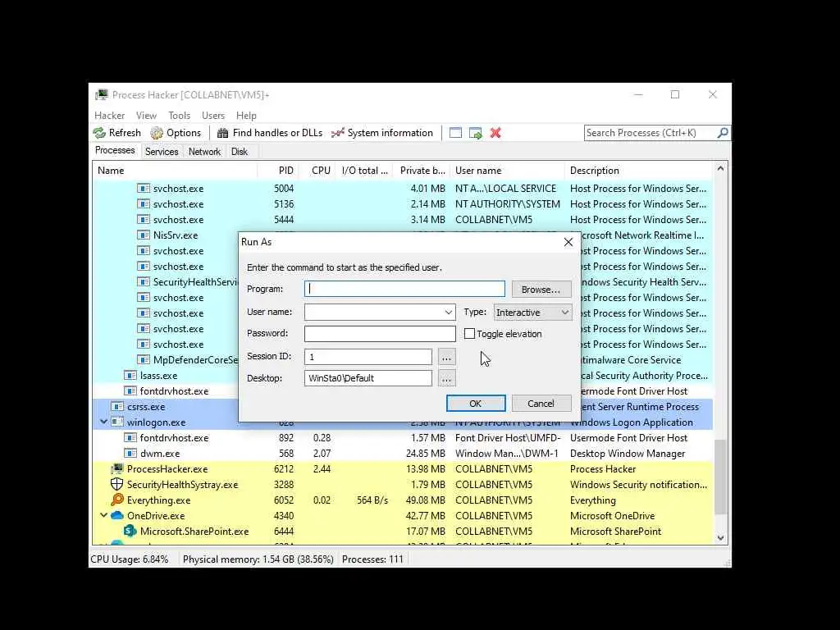
Task: Switch to the Network tab
Action: tap(204, 152)
